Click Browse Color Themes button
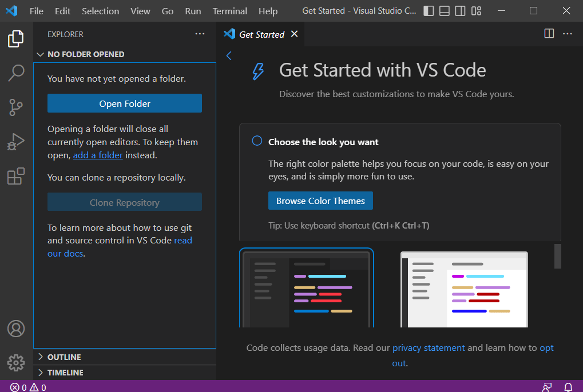Screen dimensions: 583x392 coord(320,201)
